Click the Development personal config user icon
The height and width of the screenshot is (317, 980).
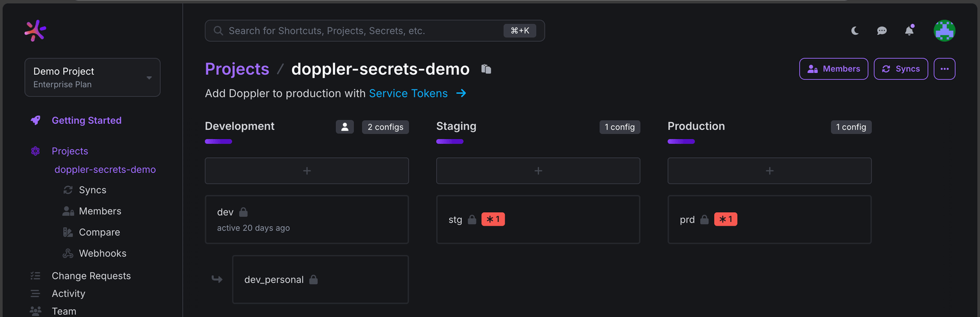pyautogui.click(x=345, y=127)
